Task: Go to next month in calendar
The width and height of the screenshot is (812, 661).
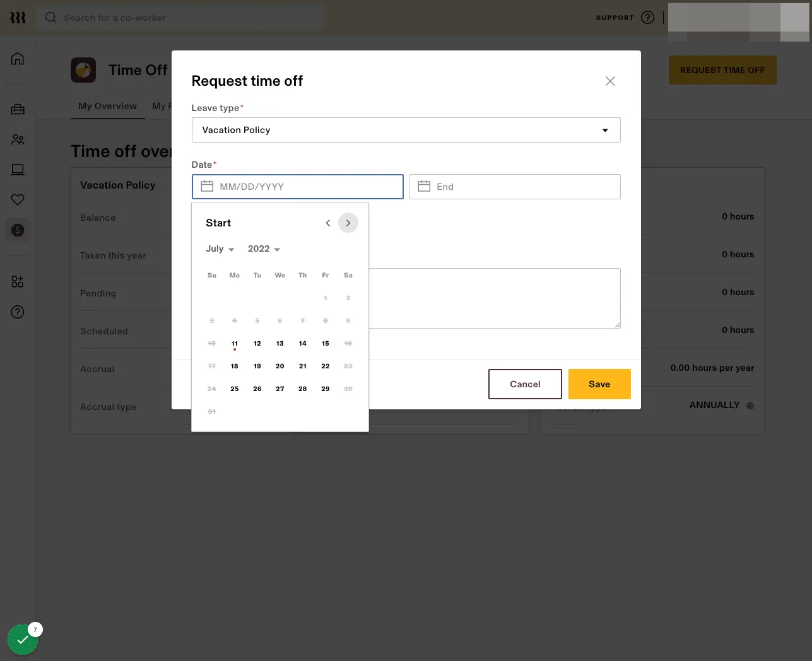Action: point(348,223)
